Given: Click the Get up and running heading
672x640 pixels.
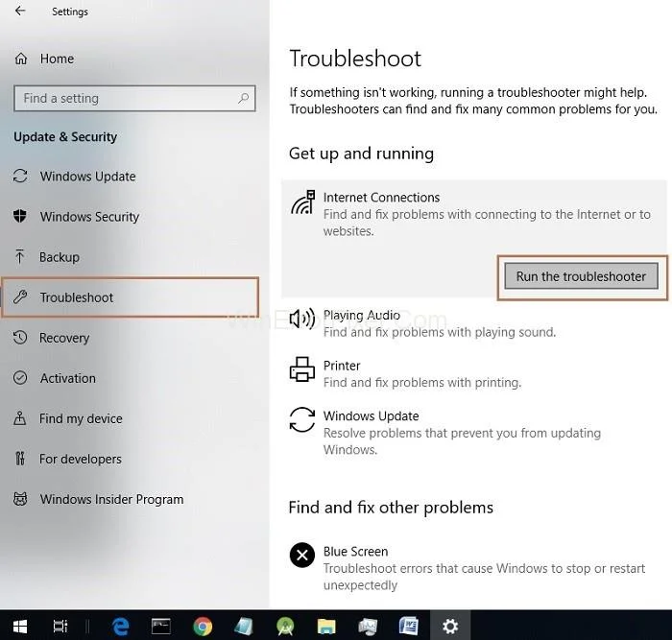Looking at the screenshot, I should (x=361, y=154).
